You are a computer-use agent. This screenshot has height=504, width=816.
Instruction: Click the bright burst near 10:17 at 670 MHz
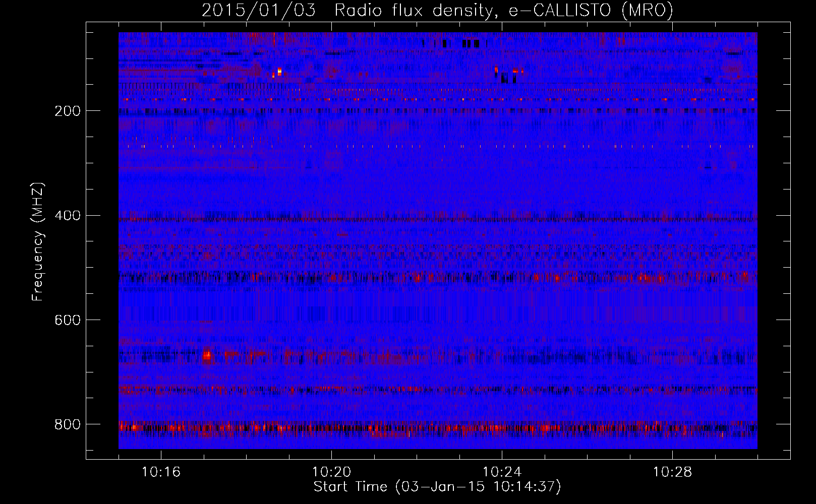tap(207, 355)
